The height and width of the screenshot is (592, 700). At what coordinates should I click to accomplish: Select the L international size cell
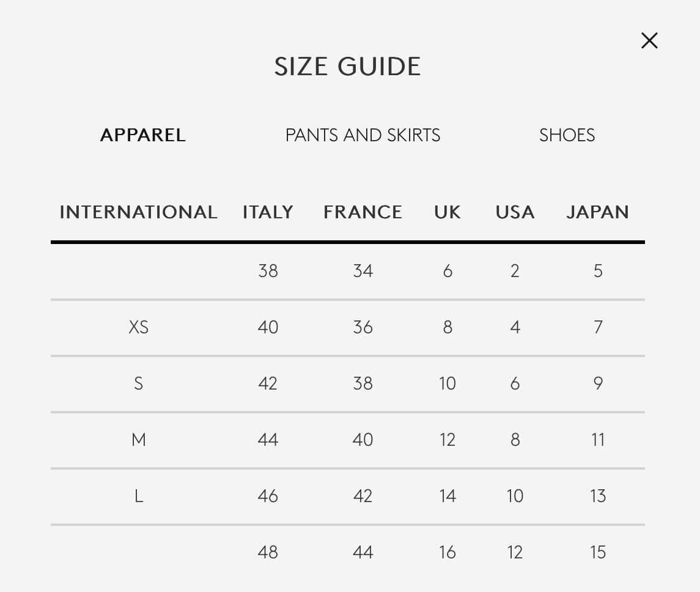click(139, 496)
